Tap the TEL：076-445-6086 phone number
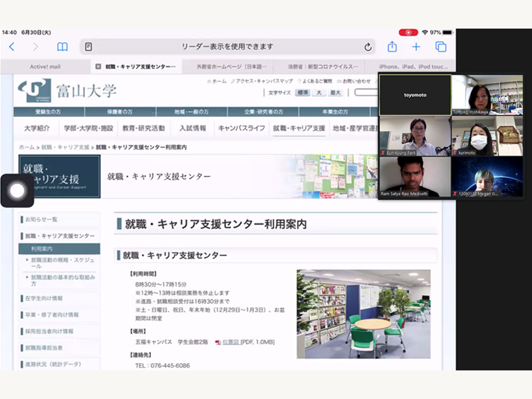This screenshot has height=399, width=532. pyautogui.click(x=162, y=365)
